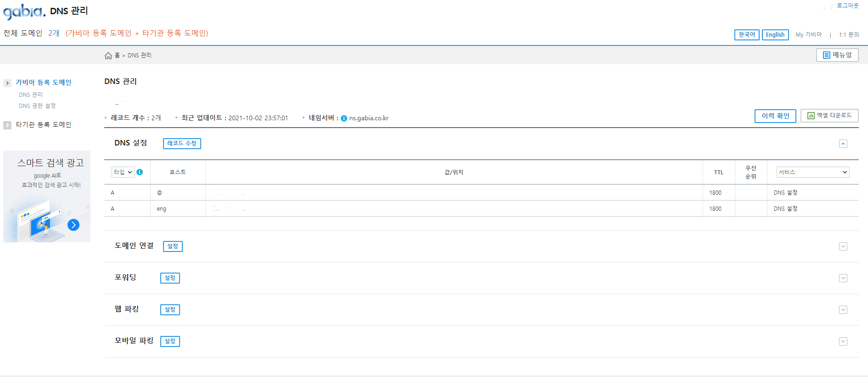Open My 가비아 link
This screenshot has height=380, width=868.
point(809,35)
